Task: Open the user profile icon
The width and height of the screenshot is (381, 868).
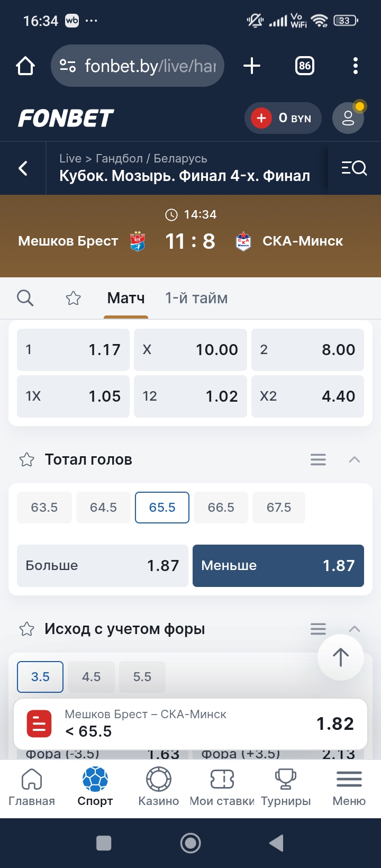Action: click(348, 118)
